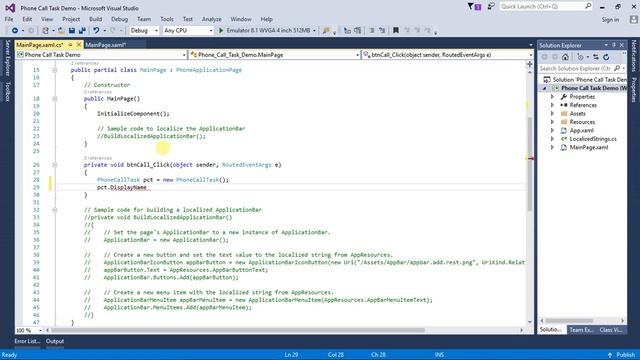The width and height of the screenshot is (640, 360).
Task: Open the Error List tab
Action: 27,341
